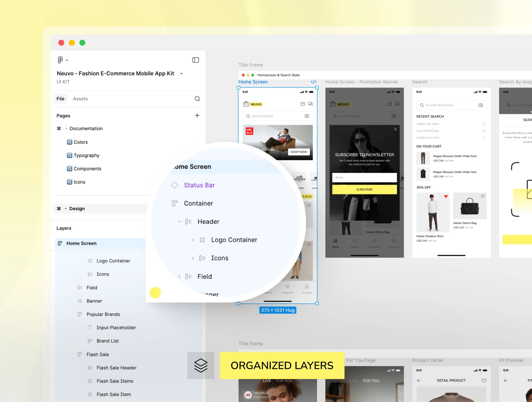This screenshot has width=532, height=402.
Task: Click the search icon in the left panel
Action: [197, 99]
